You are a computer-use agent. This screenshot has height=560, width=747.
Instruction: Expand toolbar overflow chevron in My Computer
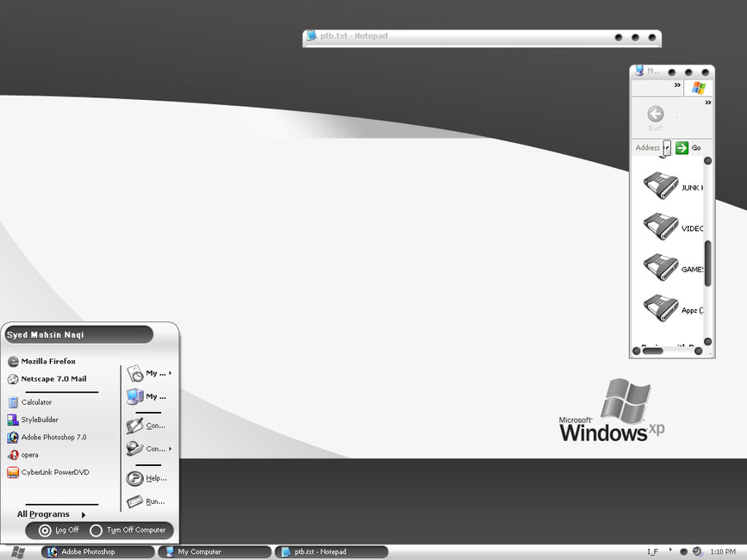(x=708, y=103)
